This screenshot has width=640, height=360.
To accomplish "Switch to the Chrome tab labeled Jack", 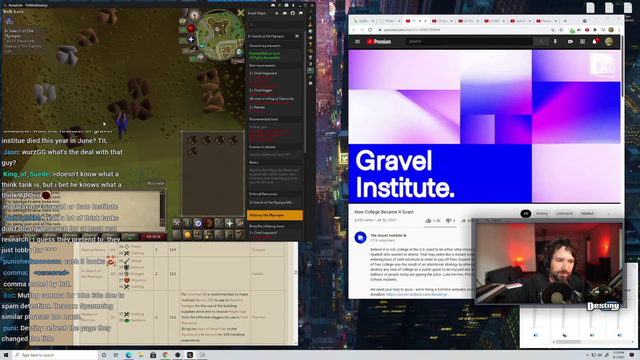I will [x=520, y=21].
